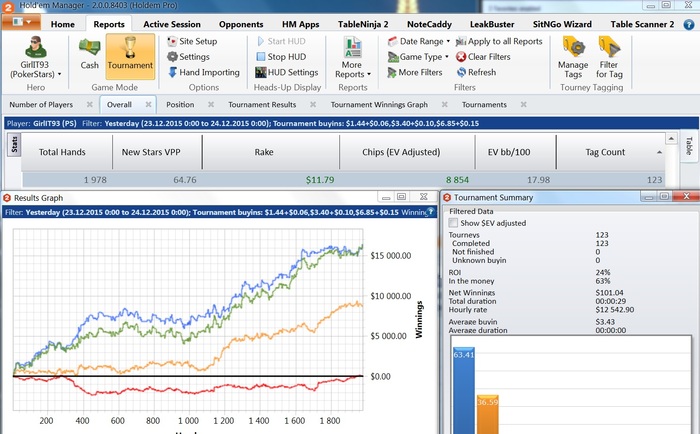The image size is (700, 434).
Task: Sort by Rake column header
Action: (x=271, y=152)
